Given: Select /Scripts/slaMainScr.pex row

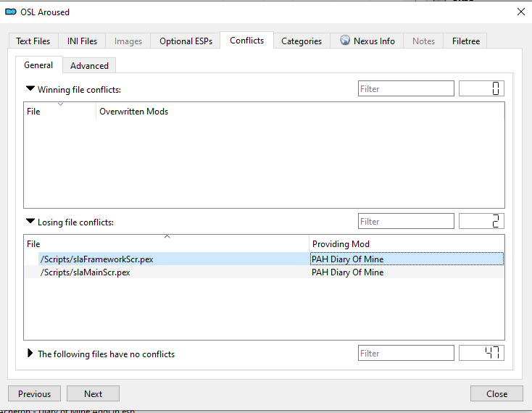Looking at the screenshot, I should [264, 272].
